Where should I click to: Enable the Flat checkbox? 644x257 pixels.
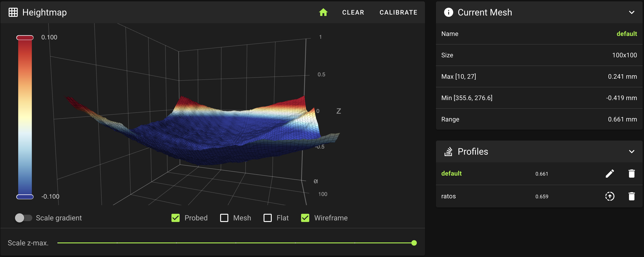tap(267, 218)
